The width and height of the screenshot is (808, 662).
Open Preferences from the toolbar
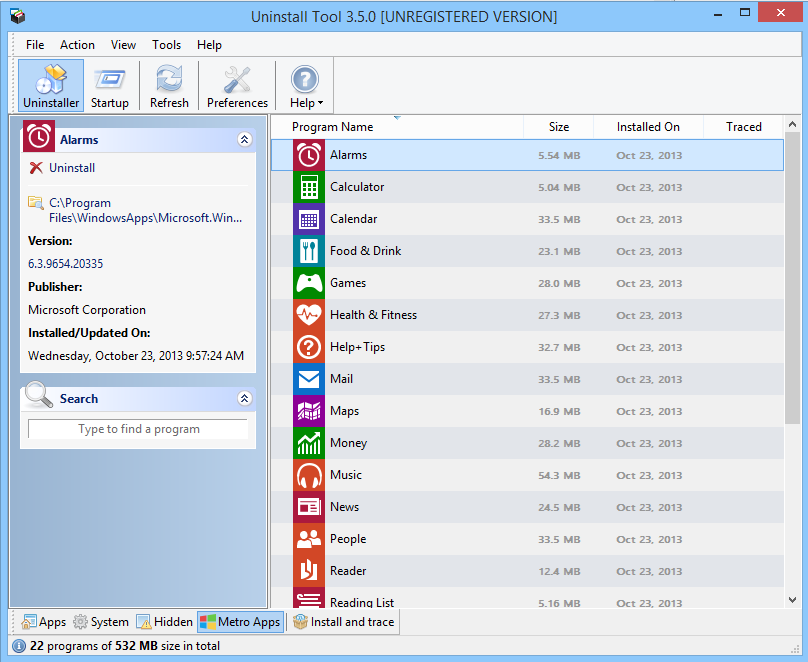point(238,86)
